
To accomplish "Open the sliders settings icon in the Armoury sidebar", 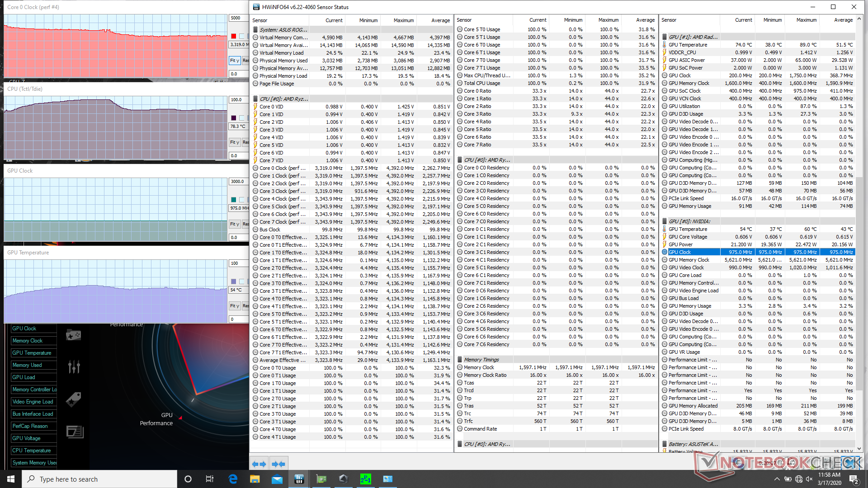I will [74, 367].
